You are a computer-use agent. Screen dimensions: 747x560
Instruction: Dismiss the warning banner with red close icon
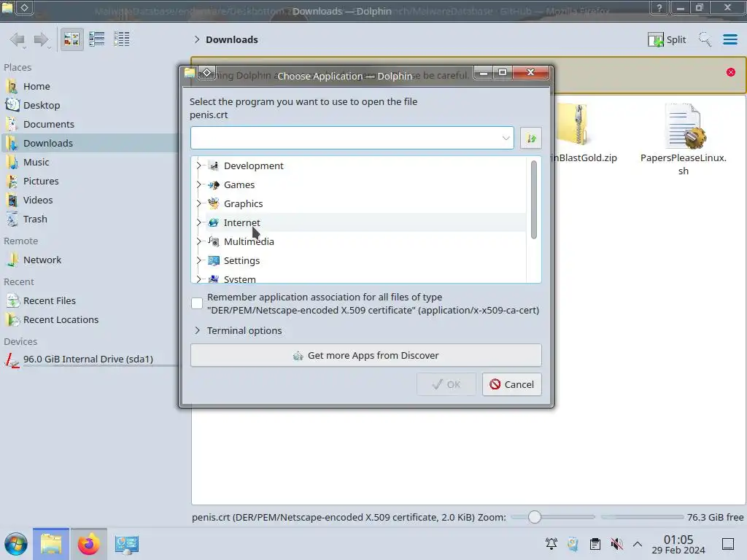pos(731,72)
